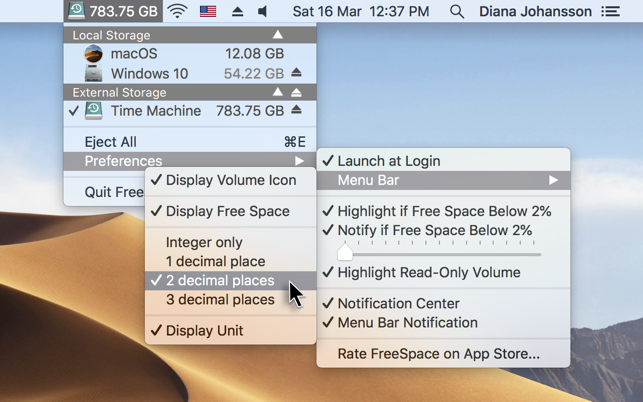The height and width of the screenshot is (402, 643).
Task: Open Spotlight search magnifier
Action: [457, 11]
